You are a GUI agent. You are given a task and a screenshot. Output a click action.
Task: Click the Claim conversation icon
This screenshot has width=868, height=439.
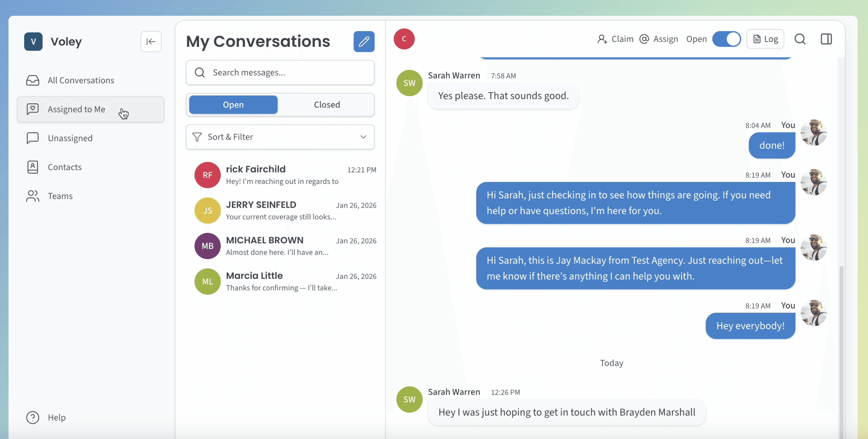(x=602, y=39)
